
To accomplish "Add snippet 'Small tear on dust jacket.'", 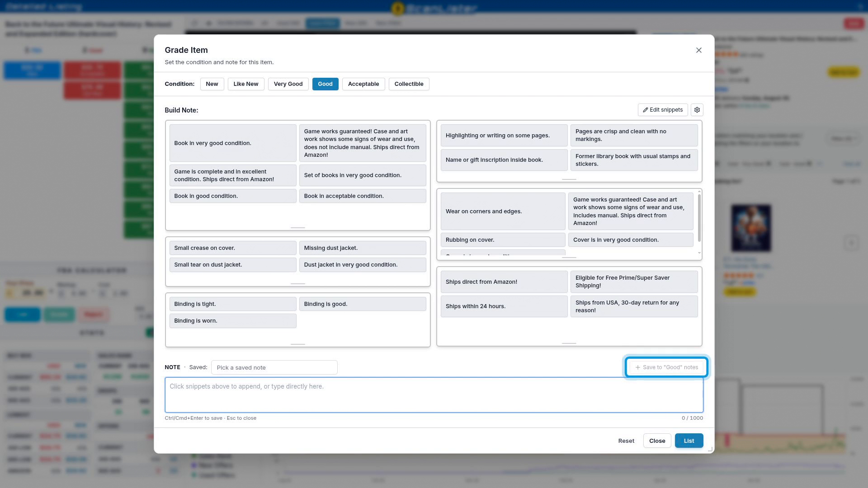I will (x=233, y=265).
